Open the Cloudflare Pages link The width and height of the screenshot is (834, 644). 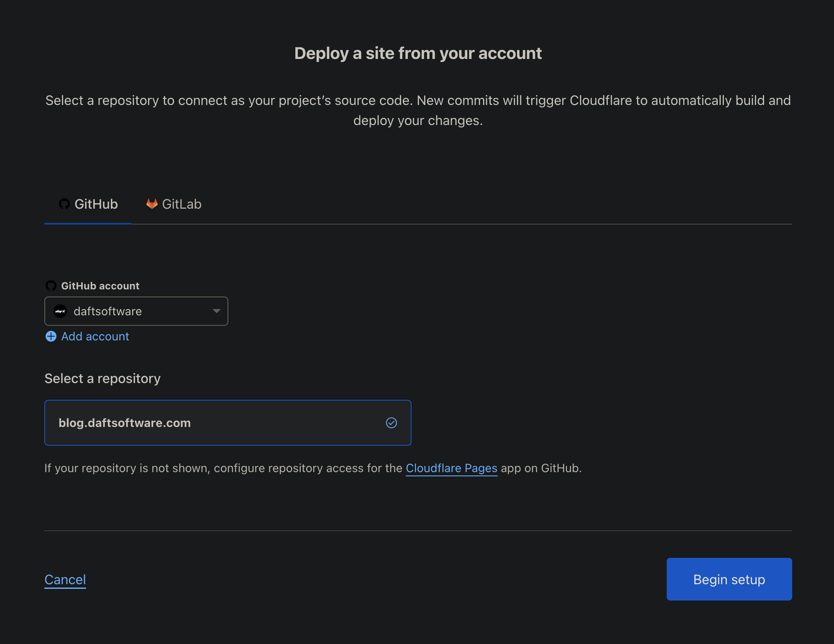[x=451, y=468]
